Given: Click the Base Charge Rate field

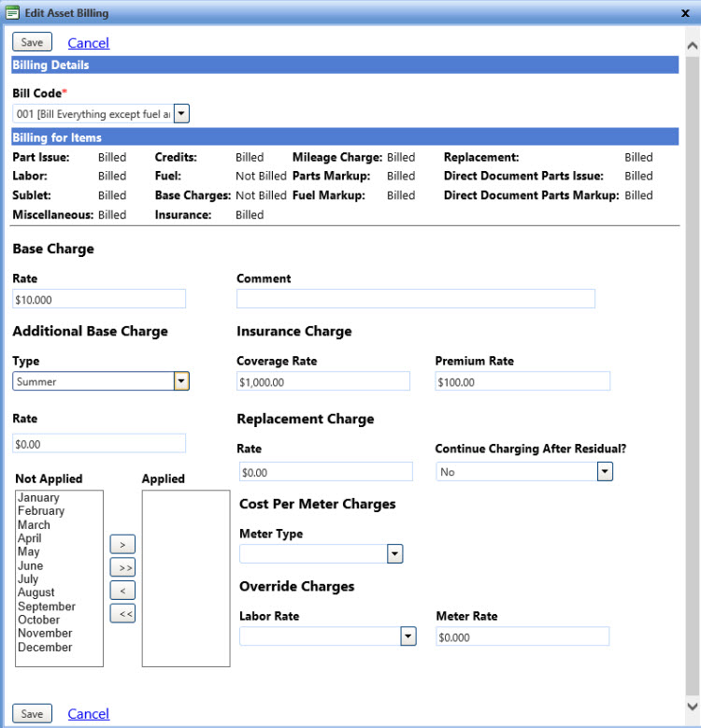Looking at the screenshot, I should (x=99, y=299).
